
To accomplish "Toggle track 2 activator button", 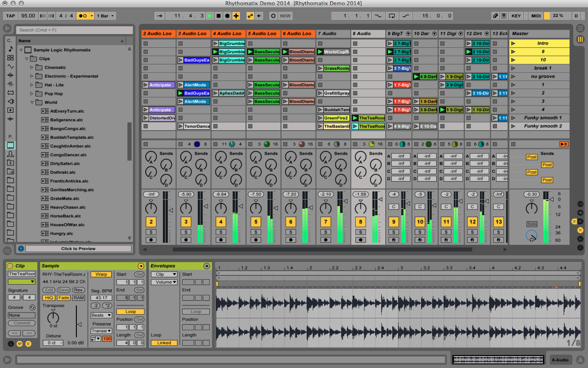I will [151, 222].
